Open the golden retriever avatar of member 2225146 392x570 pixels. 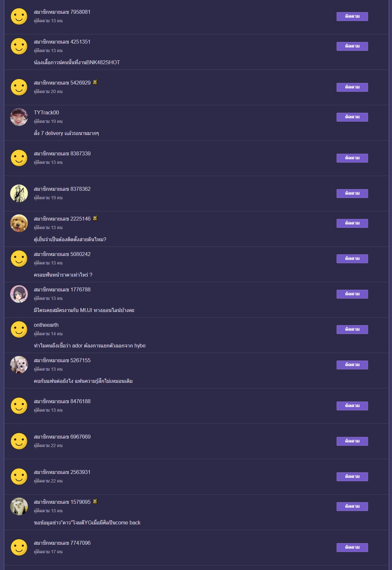tap(19, 223)
